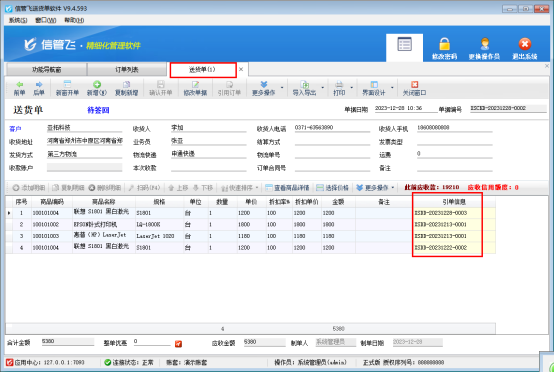Expand the 导入导出 dropdown arrow
Screen dimensions: 554x373
point(323,88)
